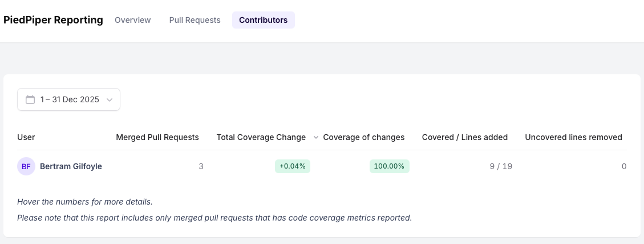Open Bertram Gilfoyle's contributor name
Screen dimensions: 644x244
click(x=71, y=166)
